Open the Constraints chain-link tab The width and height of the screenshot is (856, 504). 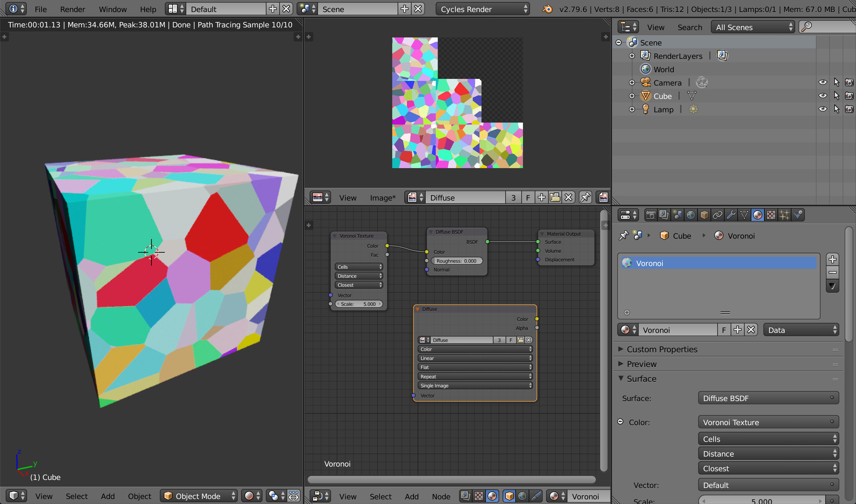pyautogui.click(x=717, y=215)
